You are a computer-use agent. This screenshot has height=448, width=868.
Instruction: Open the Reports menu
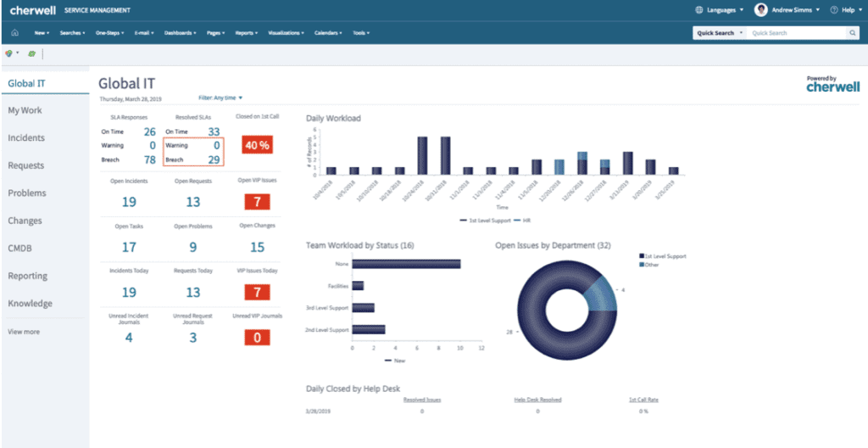(247, 33)
